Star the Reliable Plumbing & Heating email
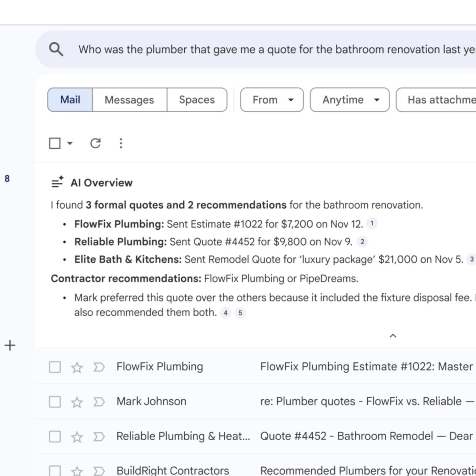 pos(77,437)
